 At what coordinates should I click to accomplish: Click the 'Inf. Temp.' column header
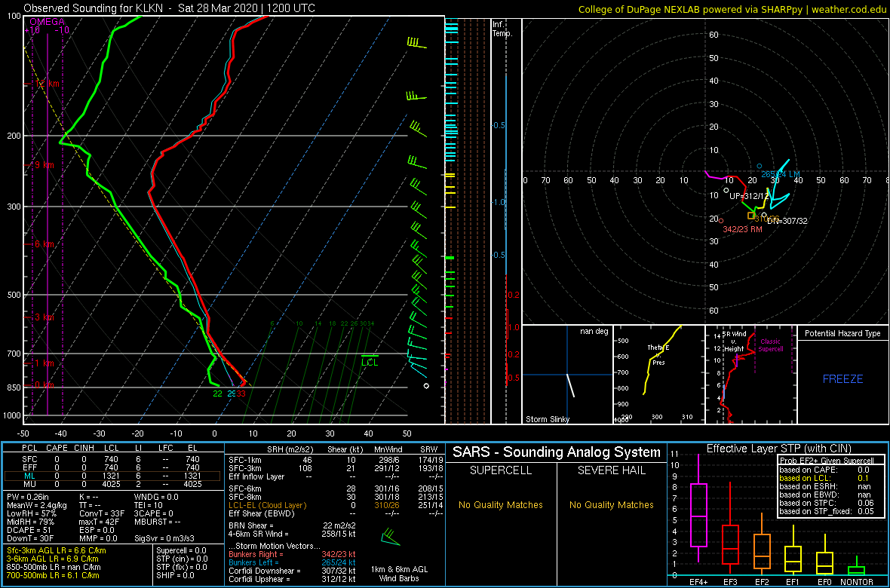point(502,29)
